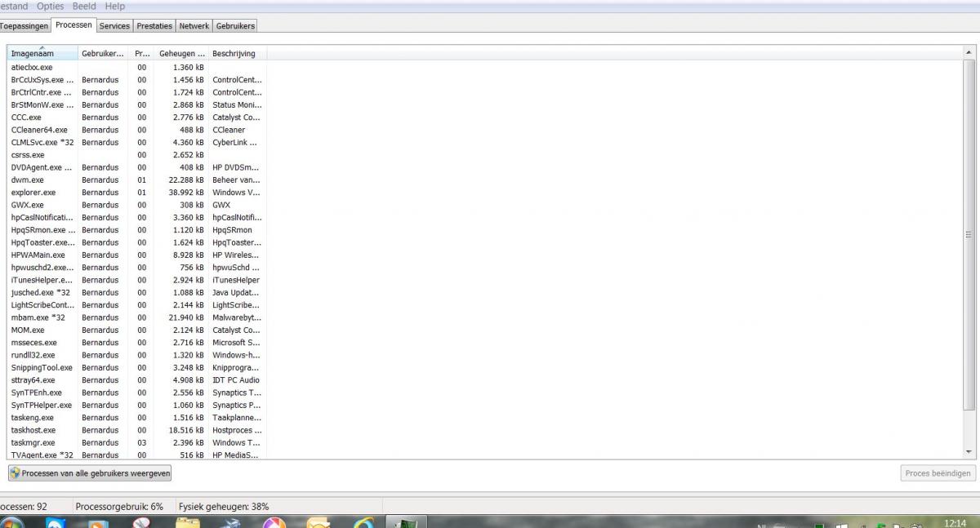Open the Help menu
980x528 pixels.
pyautogui.click(x=115, y=6)
